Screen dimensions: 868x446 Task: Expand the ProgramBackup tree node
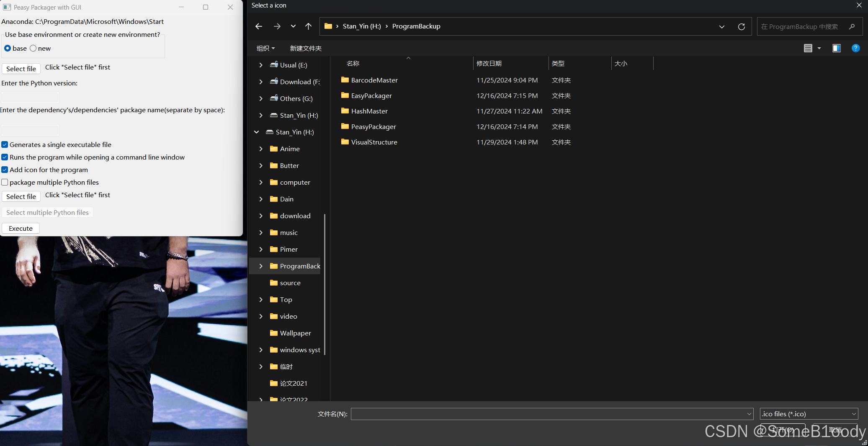(x=261, y=266)
